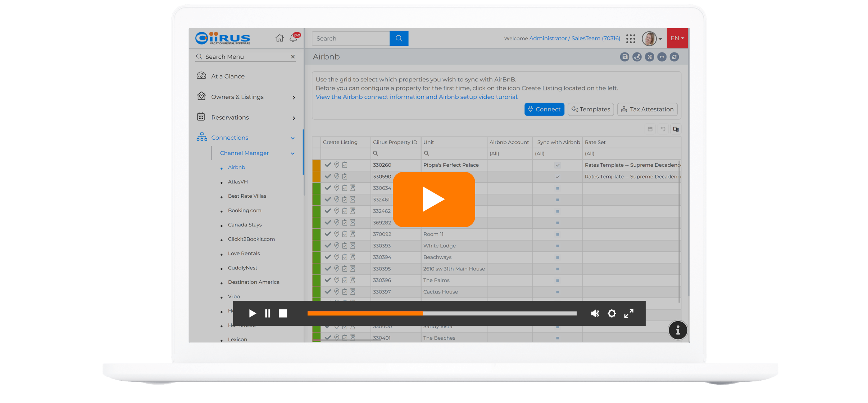Clear the Search Menu with X
868x403 pixels.
point(293,57)
